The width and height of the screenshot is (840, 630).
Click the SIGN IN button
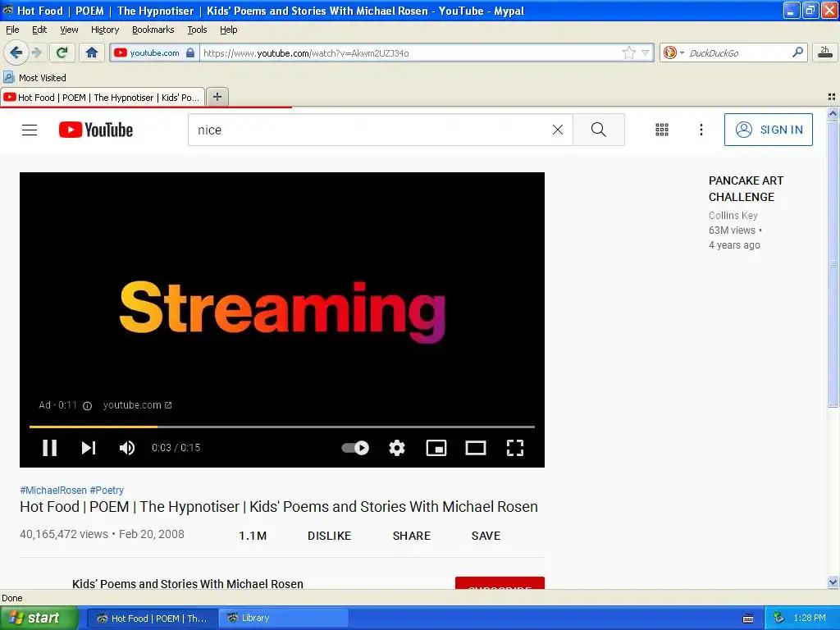tap(768, 130)
